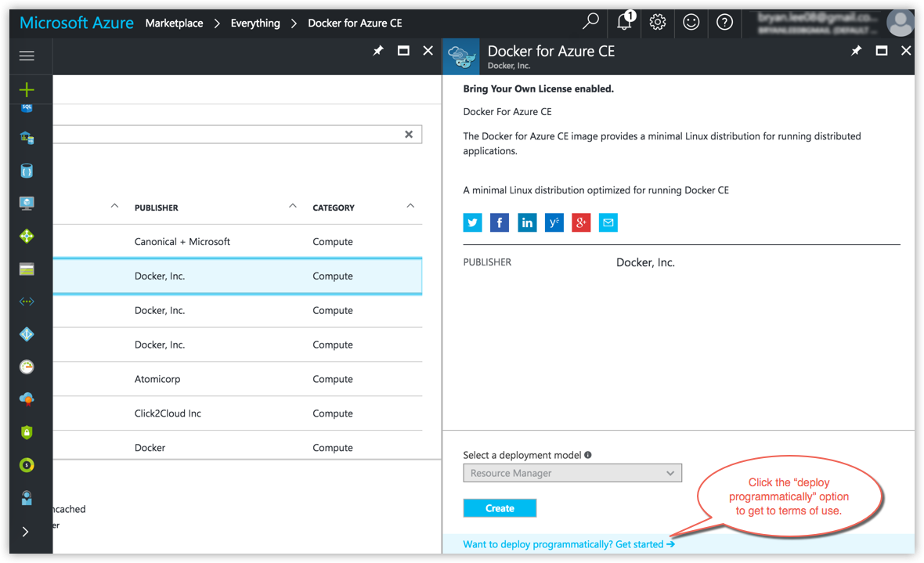Sort by the PUBLISHER column header
924x563 pixels.
(157, 208)
